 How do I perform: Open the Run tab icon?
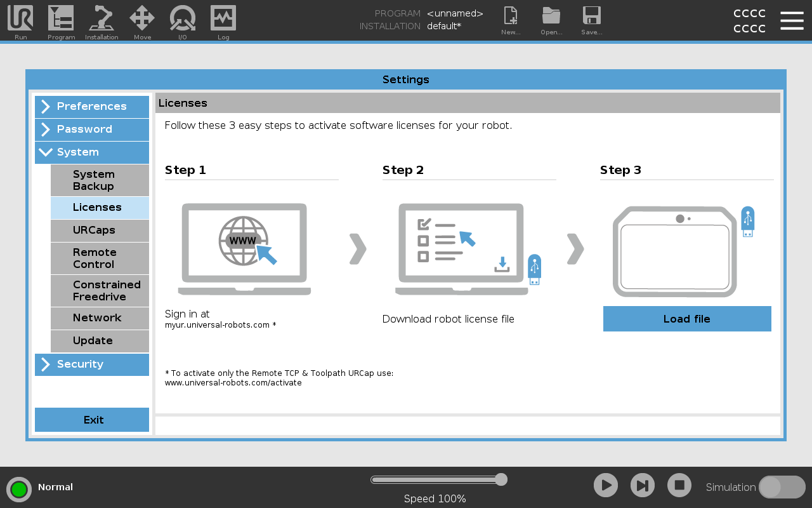click(x=20, y=19)
